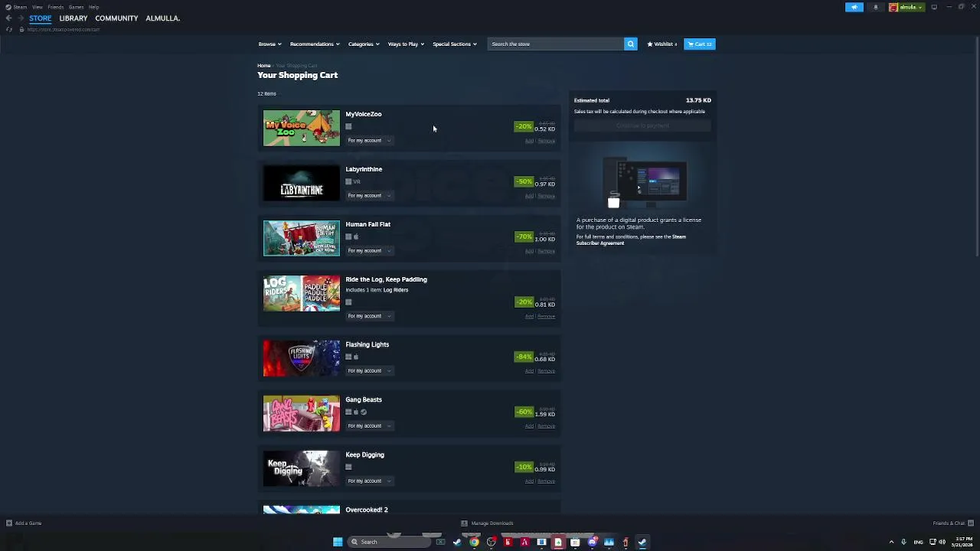Open Human Fall Flat 'For my account' dropdown
Screen dimensions: 980x551
pyautogui.click(x=369, y=251)
